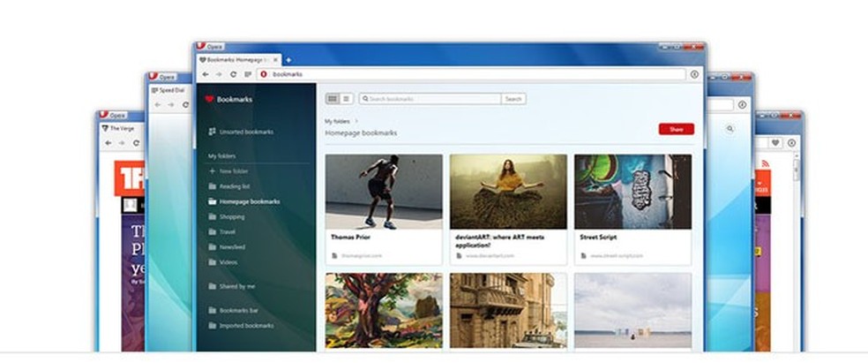Open a new tab with the plus button

(x=288, y=60)
